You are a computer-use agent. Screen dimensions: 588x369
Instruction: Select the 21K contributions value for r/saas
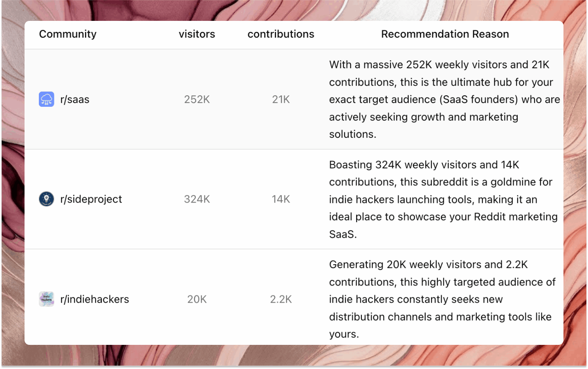(x=281, y=99)
